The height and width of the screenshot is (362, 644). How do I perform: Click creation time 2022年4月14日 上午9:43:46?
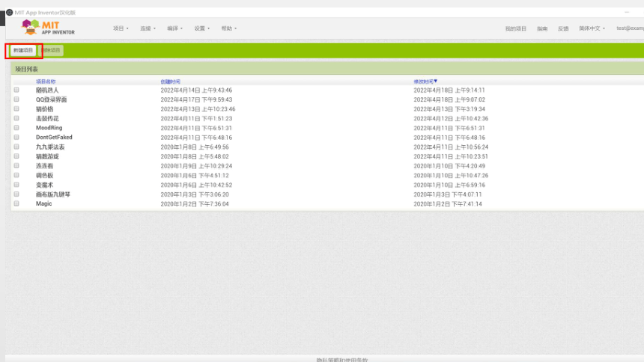point(196,90)
